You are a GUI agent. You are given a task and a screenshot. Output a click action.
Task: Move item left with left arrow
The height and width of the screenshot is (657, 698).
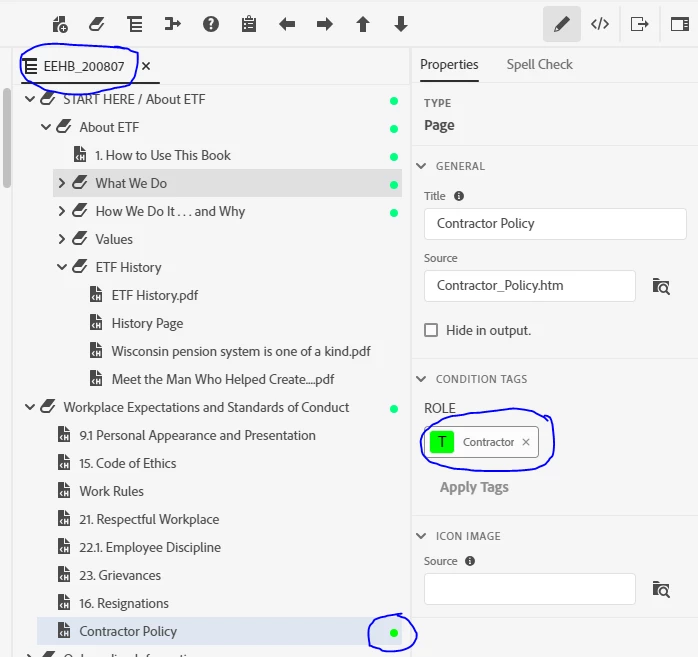tap(287, 24)
